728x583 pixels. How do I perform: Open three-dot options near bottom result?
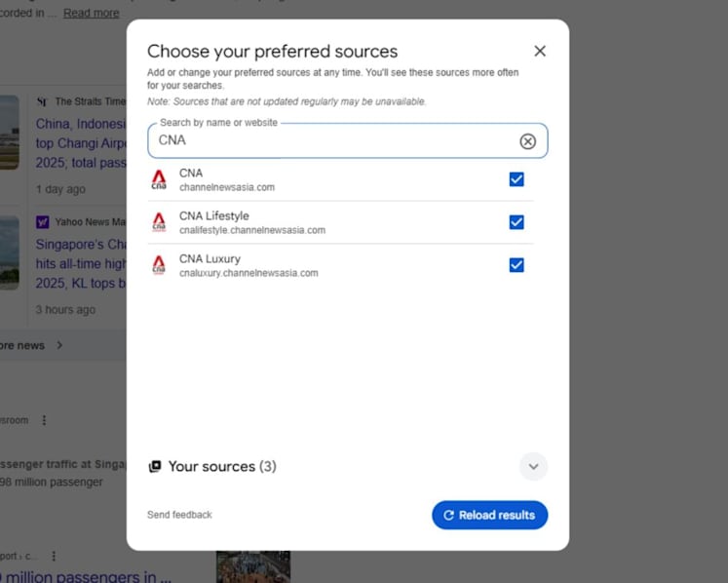pos(54,556)
